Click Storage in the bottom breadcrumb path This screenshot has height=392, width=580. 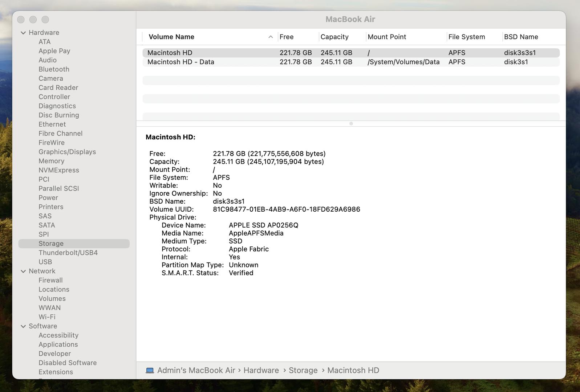point(303,371)
